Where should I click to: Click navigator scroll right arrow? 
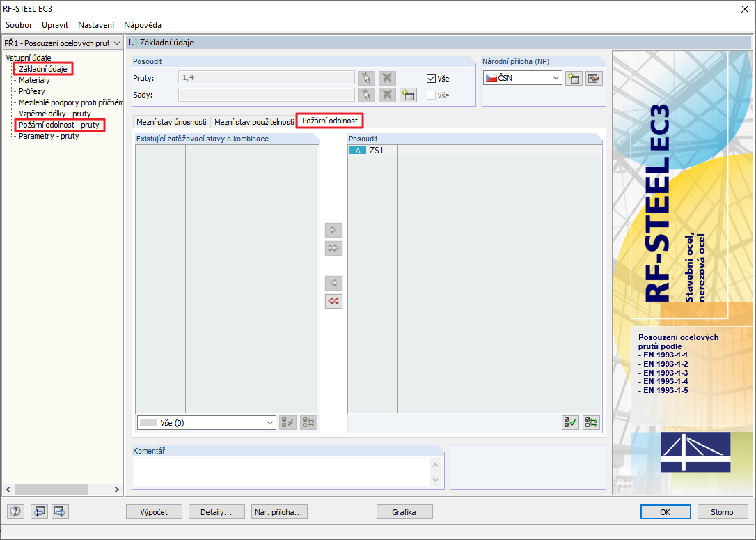point(117,489)
